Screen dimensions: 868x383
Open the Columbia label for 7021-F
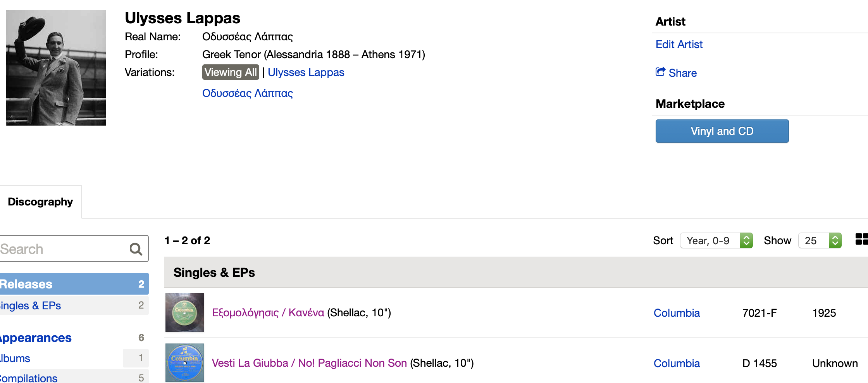click(677, 313)
